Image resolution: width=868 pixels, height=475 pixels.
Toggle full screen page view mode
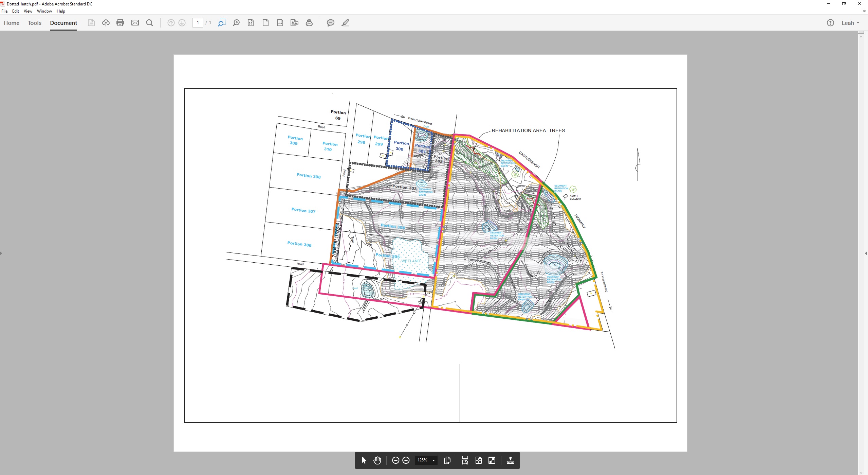(x=492, y=460)
